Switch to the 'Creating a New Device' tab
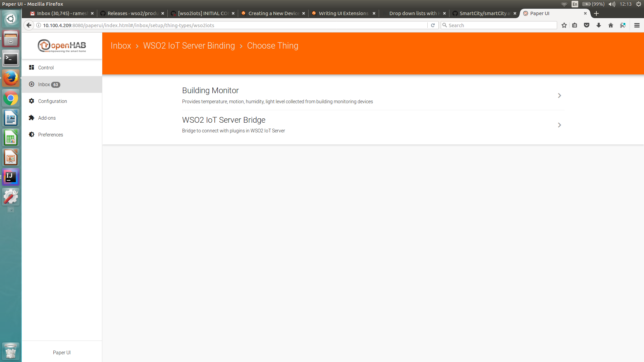Image resolution: width=644 pixels, height=362 pixels. pyautogui.click(x=273, y=13)
